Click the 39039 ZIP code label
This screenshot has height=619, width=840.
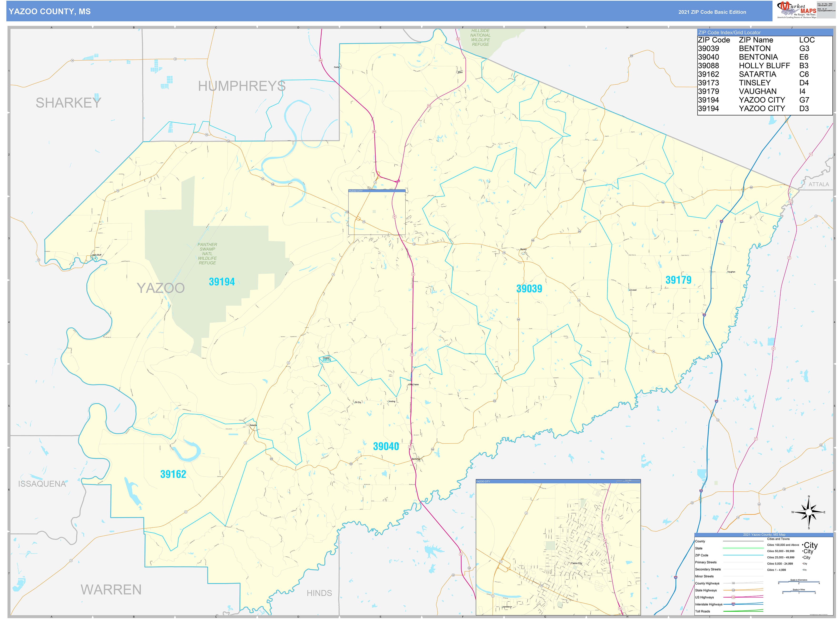(529, 289)
